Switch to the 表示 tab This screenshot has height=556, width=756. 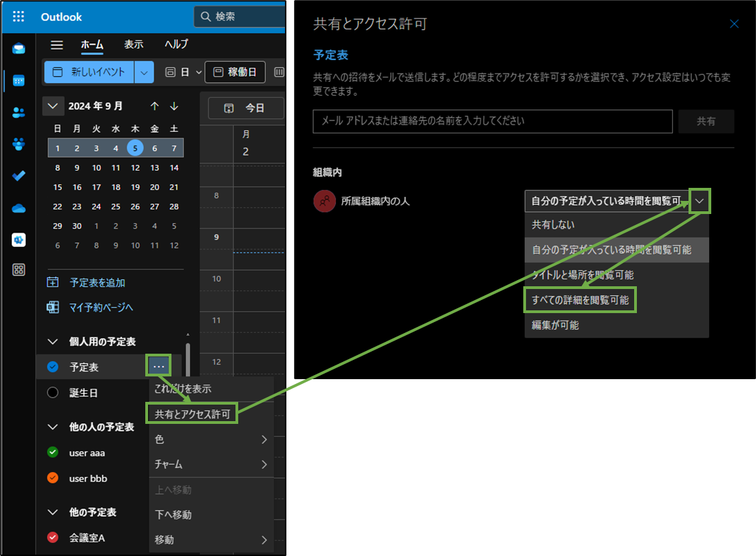pos(134,44)
